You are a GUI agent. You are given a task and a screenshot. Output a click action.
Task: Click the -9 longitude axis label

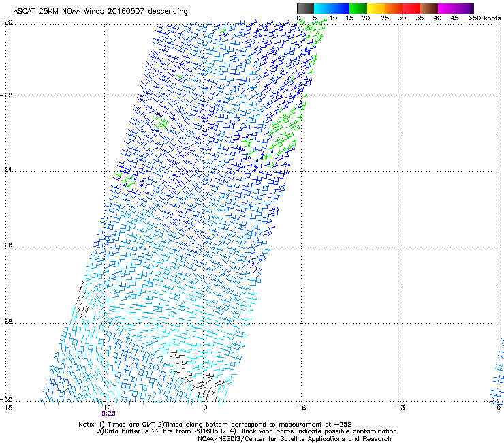coord(203,408)
